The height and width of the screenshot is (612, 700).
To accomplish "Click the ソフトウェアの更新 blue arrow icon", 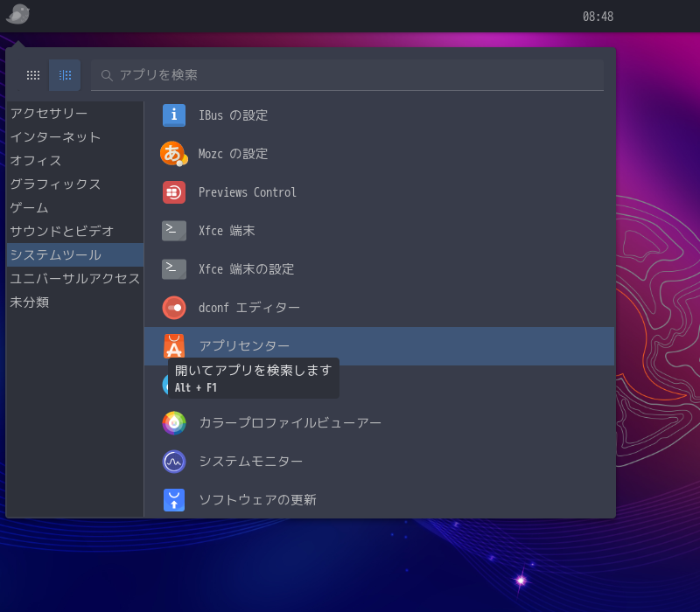I will click(174, 499).
